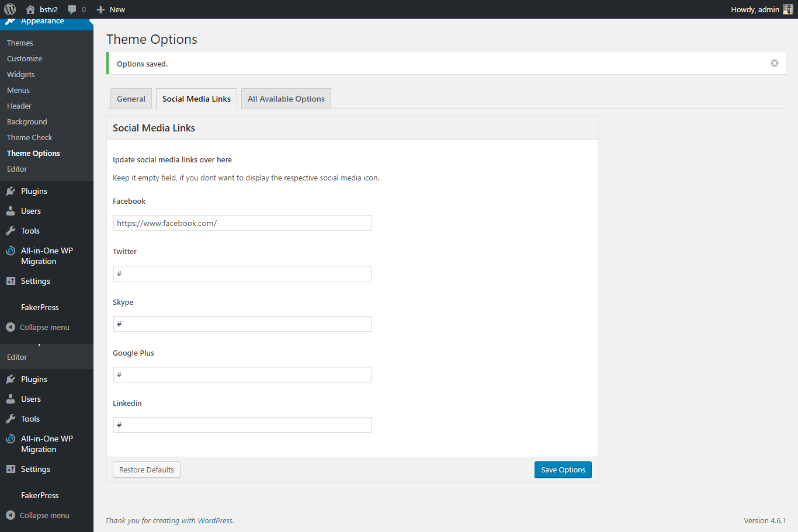Open Menus under Appearance

point(18,90)
